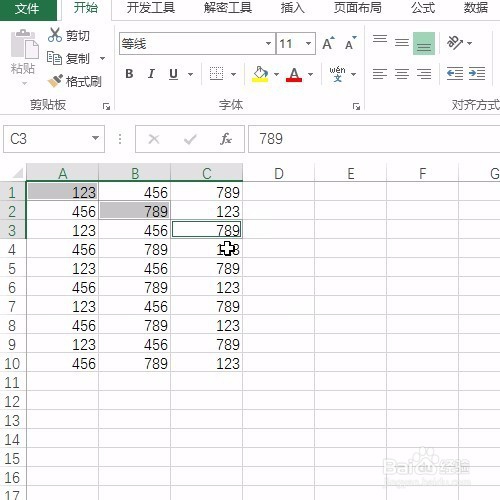Open font settings dialog launcher
Image resolution: width=500 pixels, height=500 pixels.
click(356, 106)
